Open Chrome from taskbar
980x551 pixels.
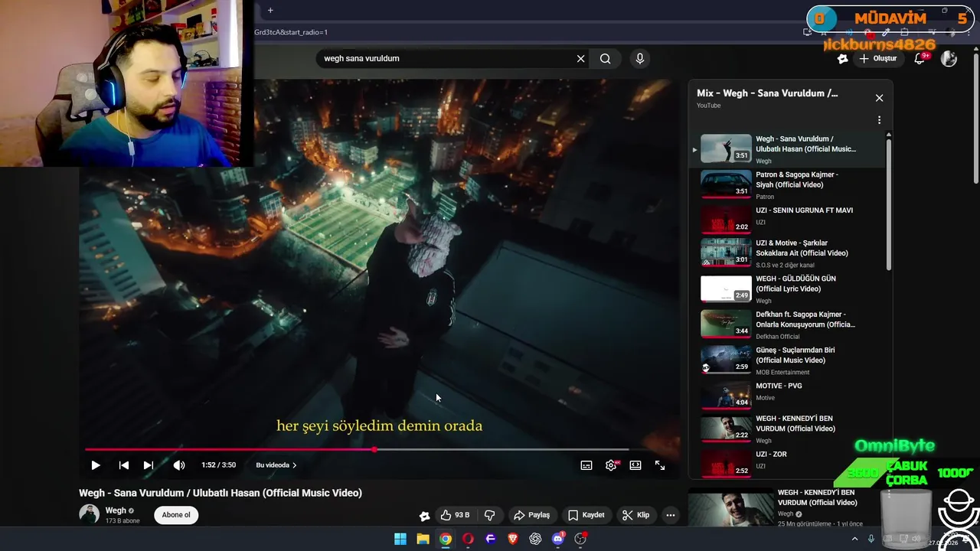coord(446,539)
